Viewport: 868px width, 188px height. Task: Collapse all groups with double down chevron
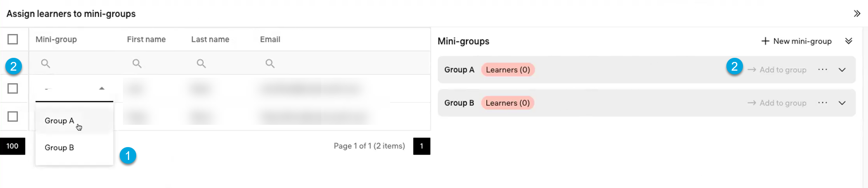(849, 41)
